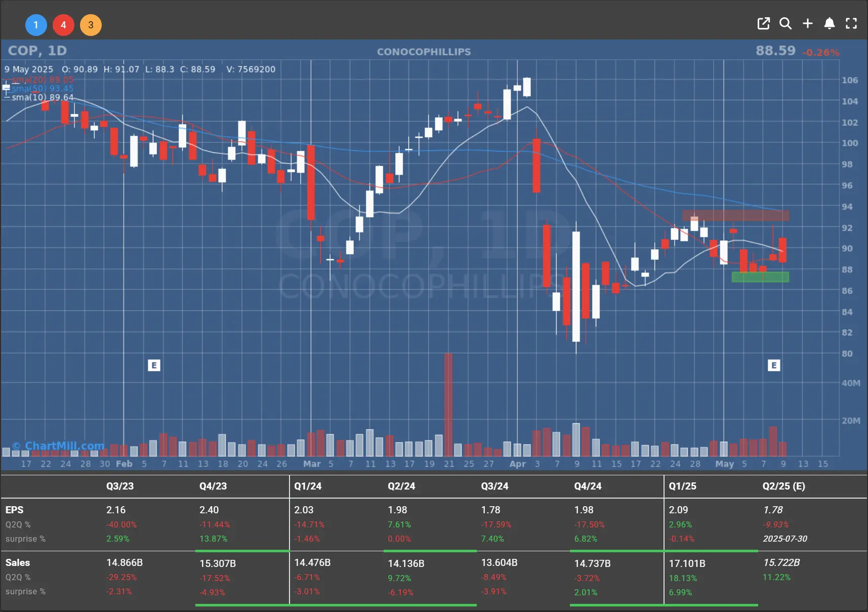Click EPS Q2Q -40.00% value
Image resolution: width=868 pixels, height=612 pixels.
pyautogui.click(x=121, y=524)
